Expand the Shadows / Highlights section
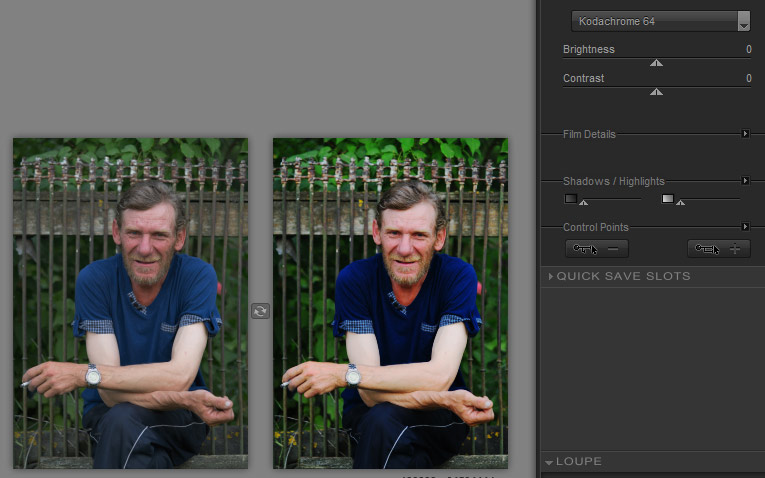Viewport: 765px width, 478px height. click(745, 181)
